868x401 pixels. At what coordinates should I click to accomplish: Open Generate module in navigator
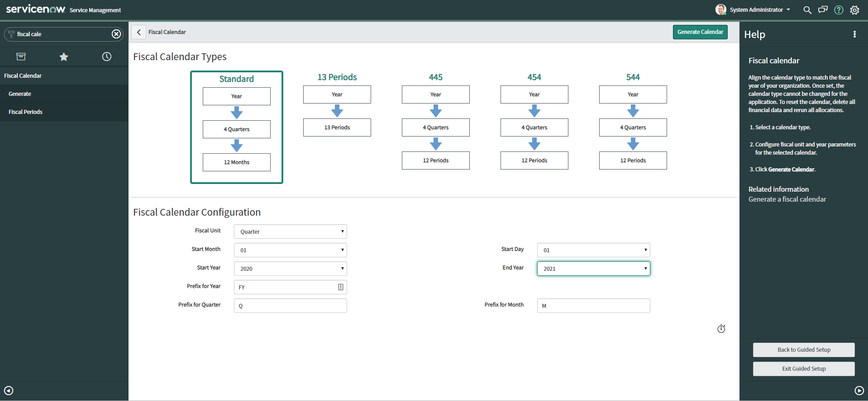tap(64, 94)
